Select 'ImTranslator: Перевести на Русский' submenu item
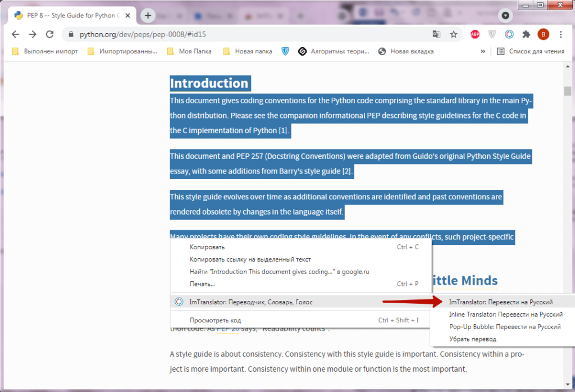The width and height of the screenshot is (575, 392). [x=501, y=302]
